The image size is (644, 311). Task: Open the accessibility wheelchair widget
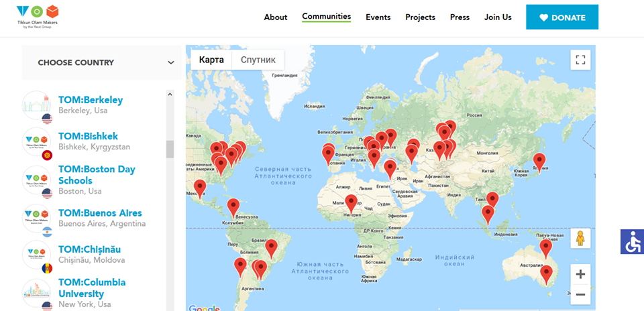(632, 242)
